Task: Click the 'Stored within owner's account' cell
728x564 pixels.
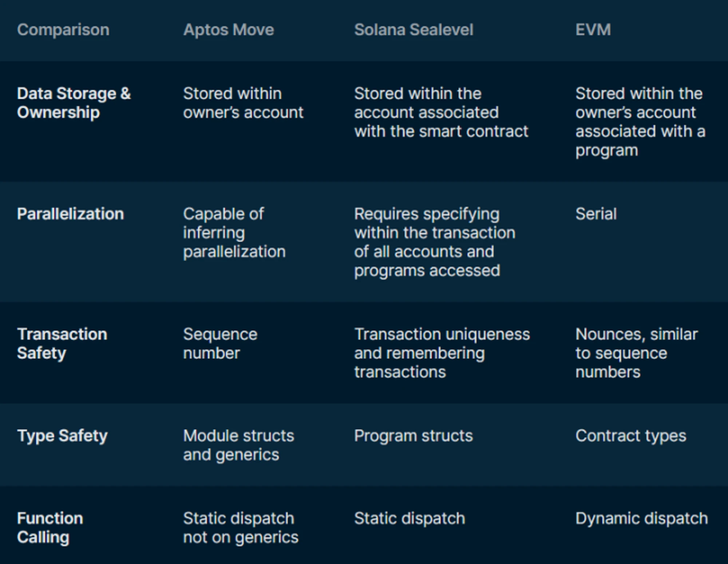Action: 243,103
